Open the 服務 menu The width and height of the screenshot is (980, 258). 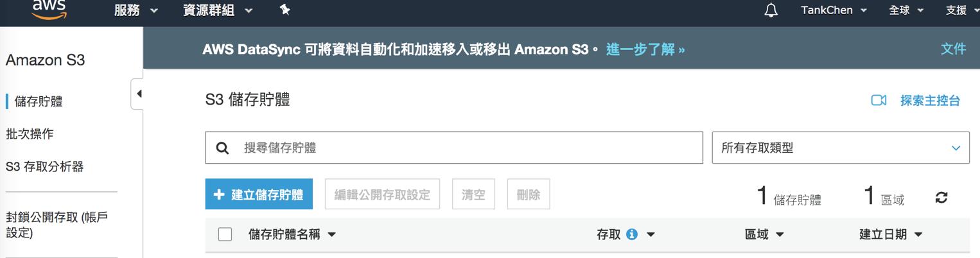[136, 10]
